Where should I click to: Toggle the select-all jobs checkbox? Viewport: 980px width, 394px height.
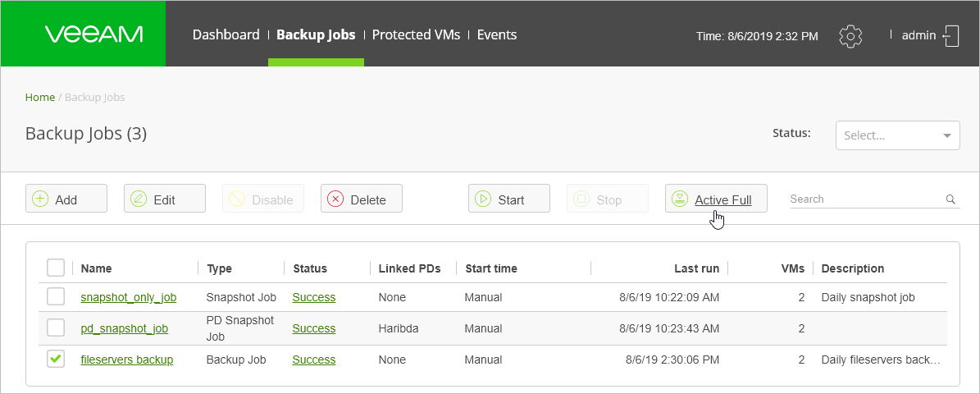click(56, 268)
